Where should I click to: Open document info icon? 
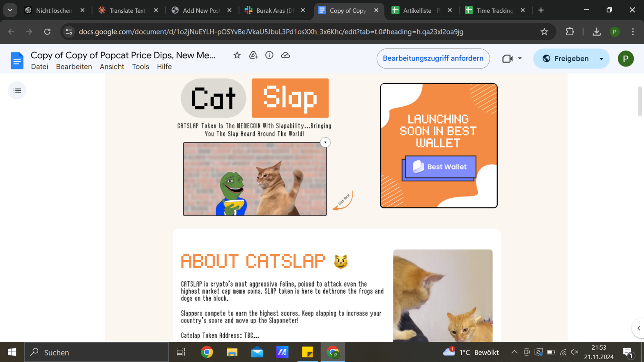(269, 55)
